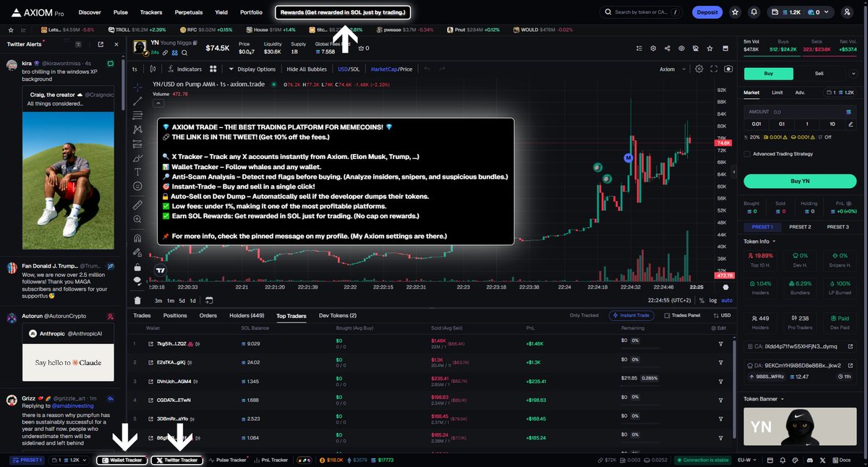Open the Wallet Tracker

tap(122, 460)
